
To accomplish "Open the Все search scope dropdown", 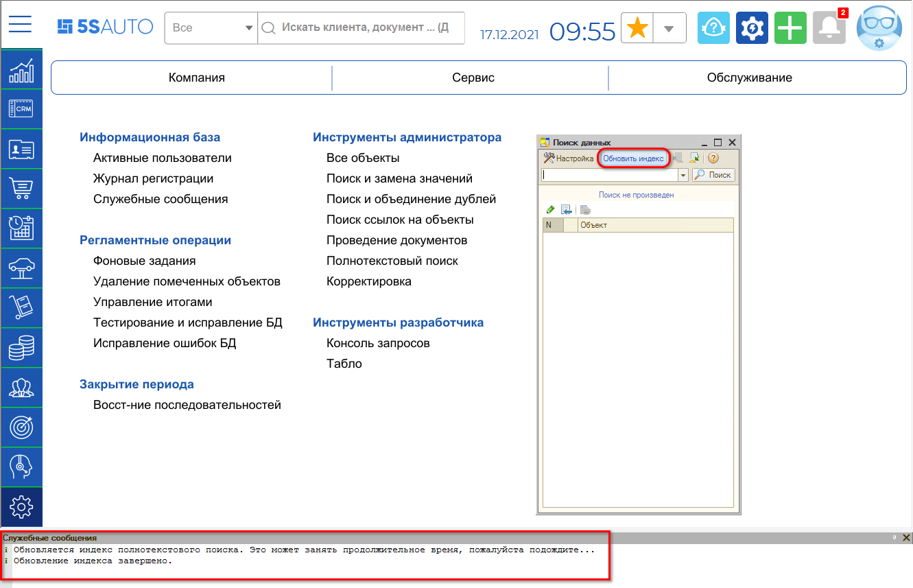I will click(x=248, y=27).
